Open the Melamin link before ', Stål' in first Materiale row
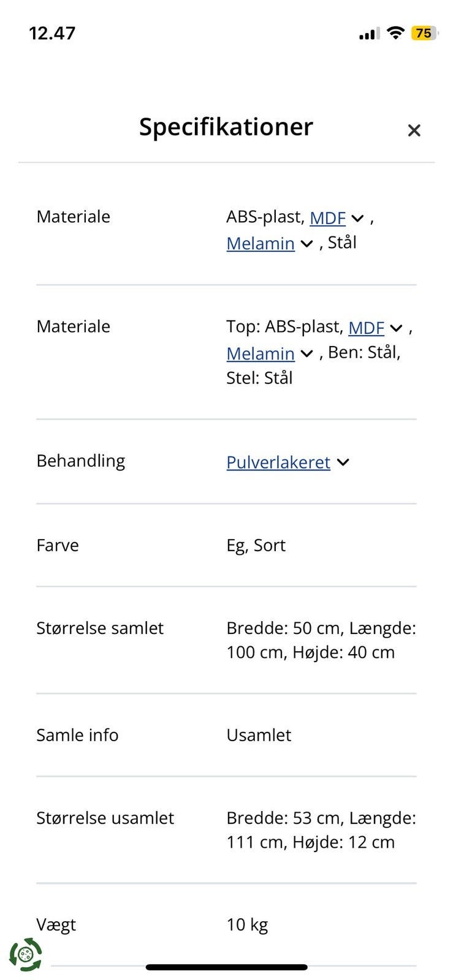 [261, 244]
